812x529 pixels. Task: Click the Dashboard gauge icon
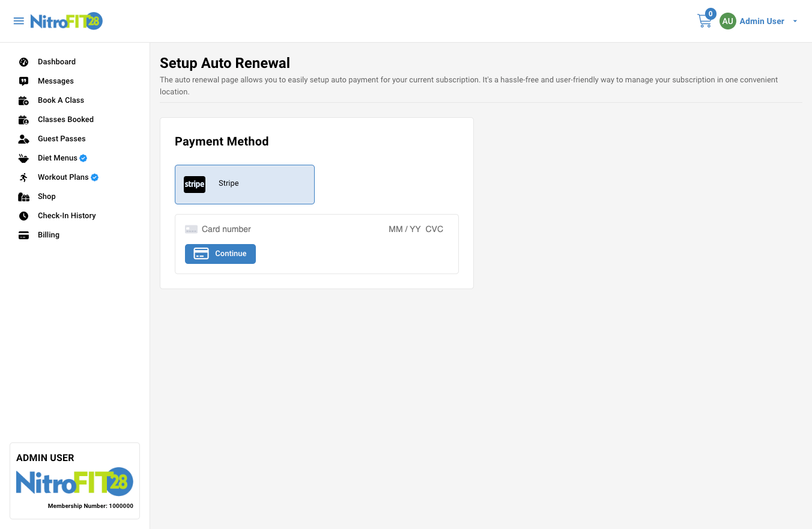pyautogui.click(x=23, y=62)
